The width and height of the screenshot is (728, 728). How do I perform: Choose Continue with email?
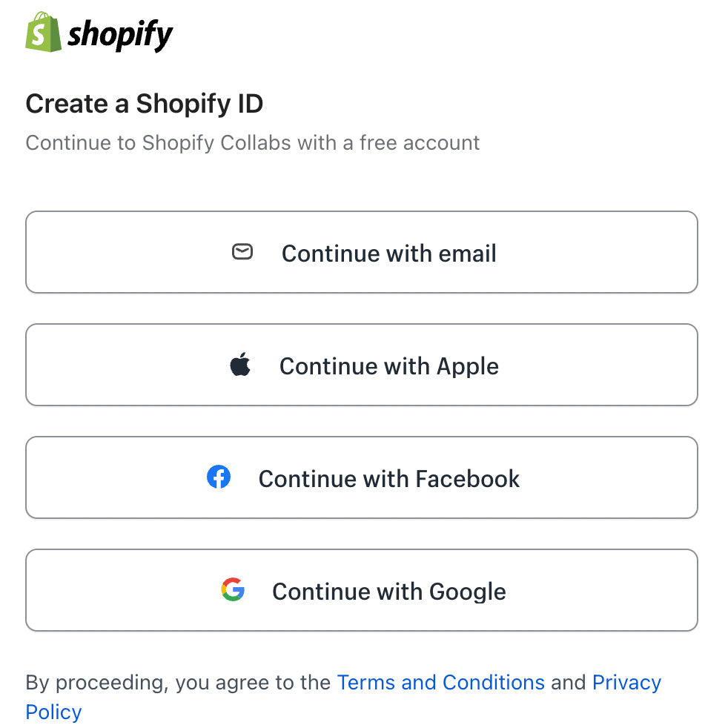(x=388, y=254)
